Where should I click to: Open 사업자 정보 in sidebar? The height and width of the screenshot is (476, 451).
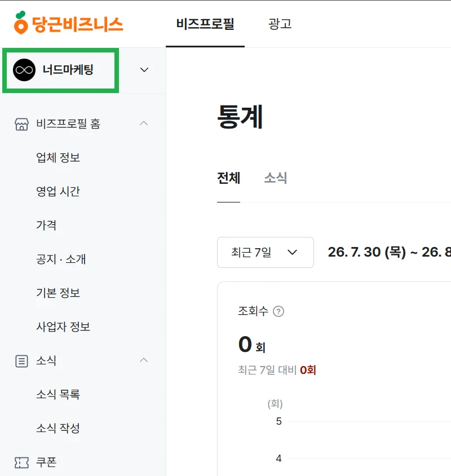click(x=63, y=327)
